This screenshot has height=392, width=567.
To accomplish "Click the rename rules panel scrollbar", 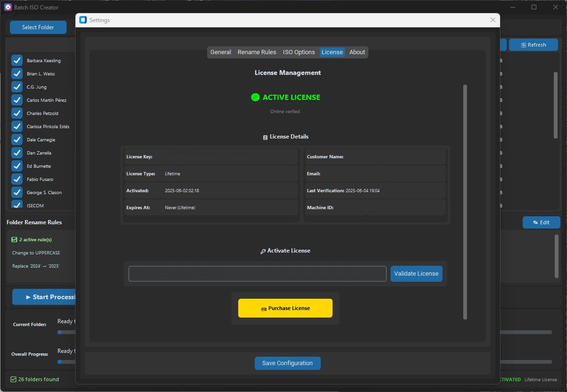I will [x=557, y=257].
